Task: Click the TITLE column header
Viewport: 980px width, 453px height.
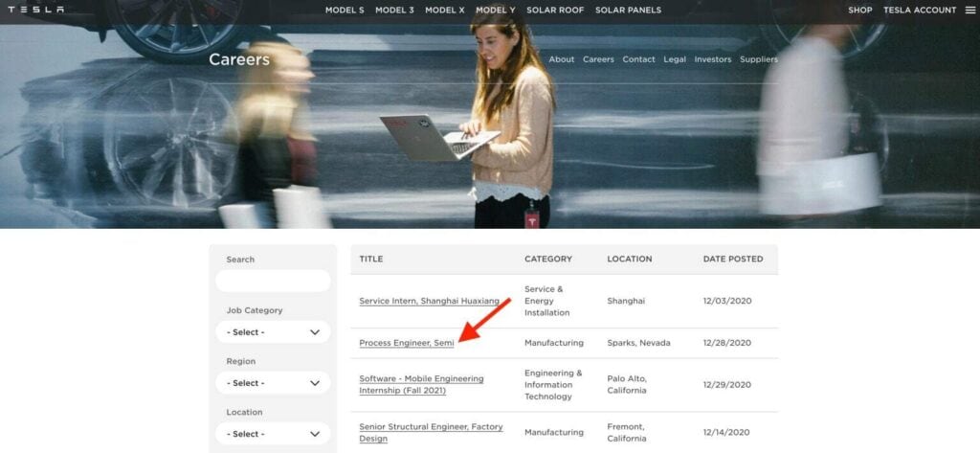Action: point(371,259)
